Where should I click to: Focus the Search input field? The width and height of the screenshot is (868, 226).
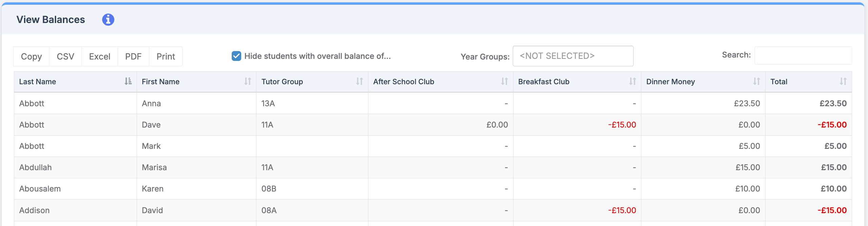[x=803, y=55]
